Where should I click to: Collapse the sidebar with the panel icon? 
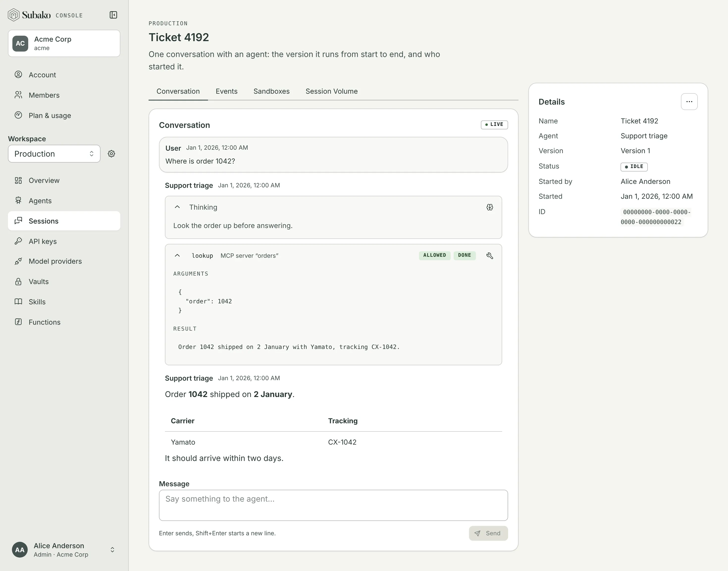[x=113, y=15]
